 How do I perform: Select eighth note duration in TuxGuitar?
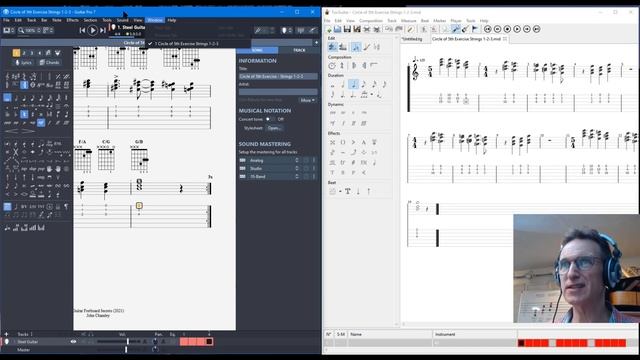point(363,84)
